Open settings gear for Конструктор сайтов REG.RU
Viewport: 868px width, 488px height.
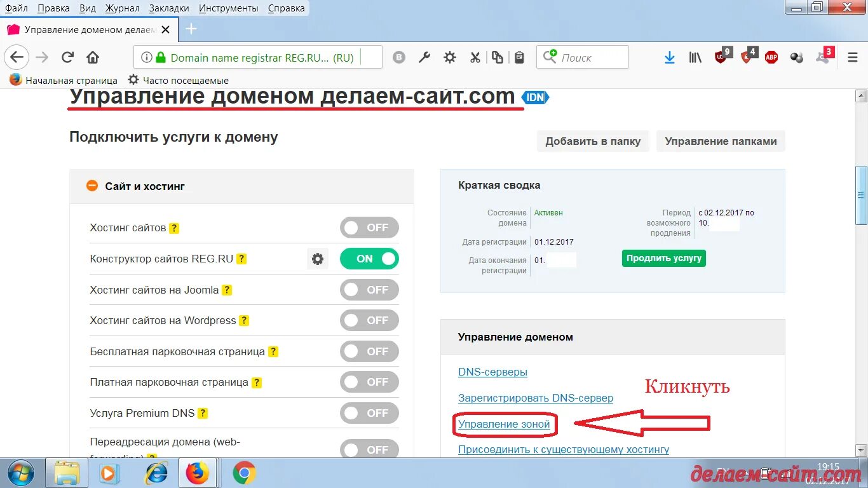pos(318,259)
